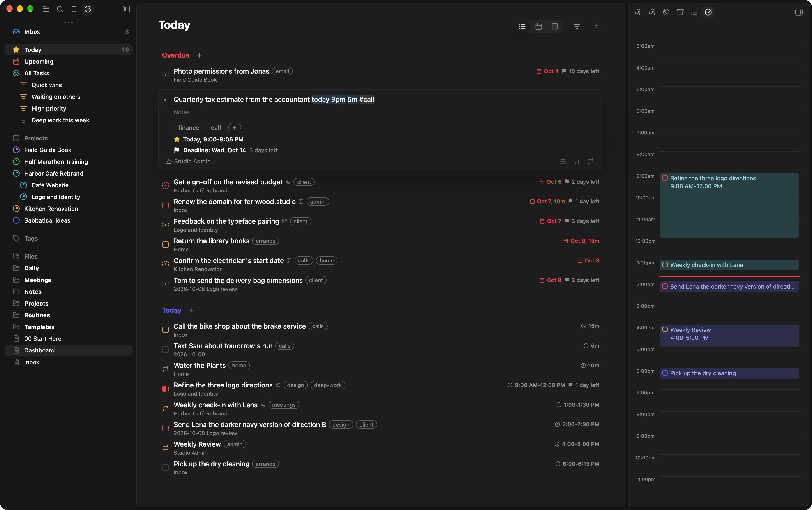Open Upcoming in the sidebar
Image resolution: width=812 pixels, height=510 pixels.
tap(68, 61)
